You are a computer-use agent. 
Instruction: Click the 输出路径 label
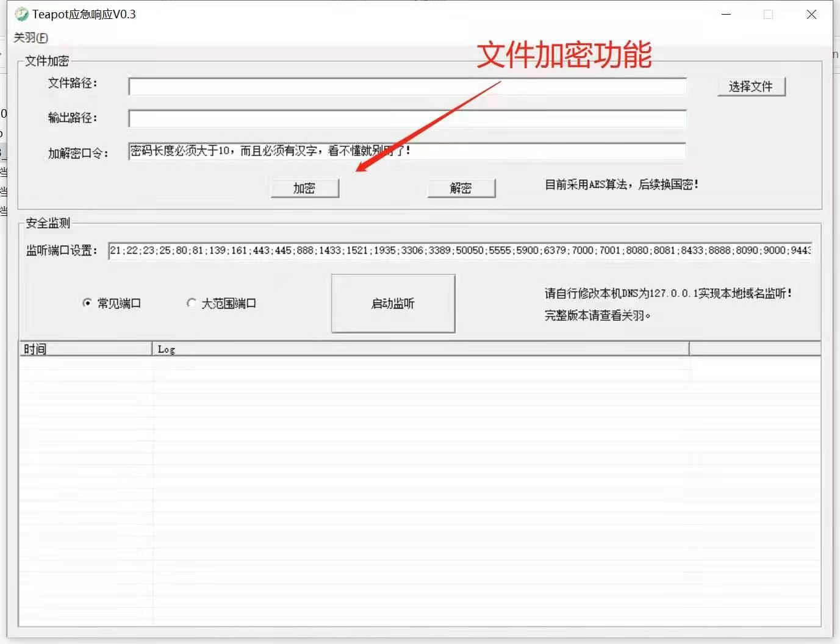(73, 118)
